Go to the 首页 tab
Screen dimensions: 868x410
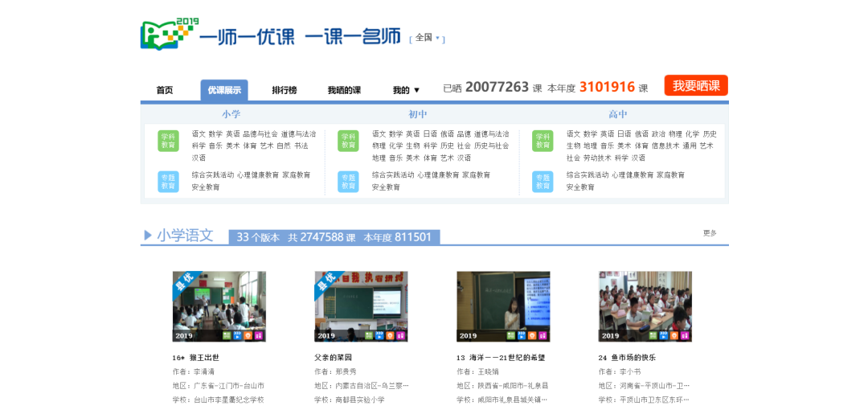pyautogui.click(x=165, y=90)
